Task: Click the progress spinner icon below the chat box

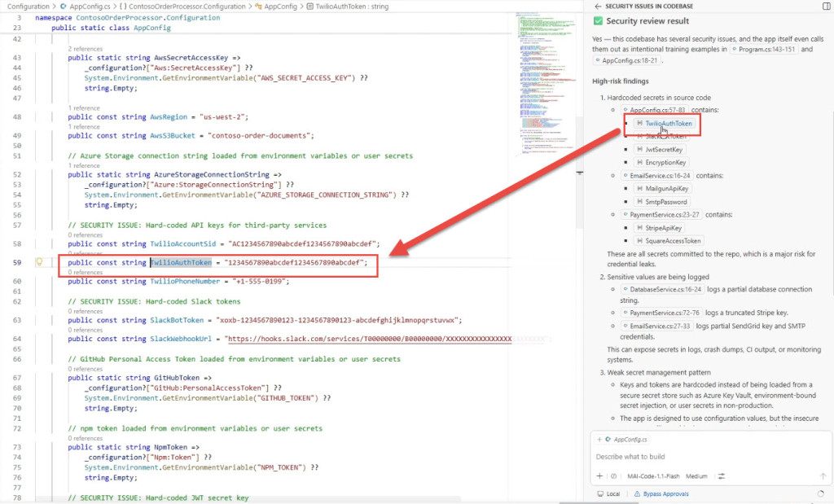Action: 821,494
